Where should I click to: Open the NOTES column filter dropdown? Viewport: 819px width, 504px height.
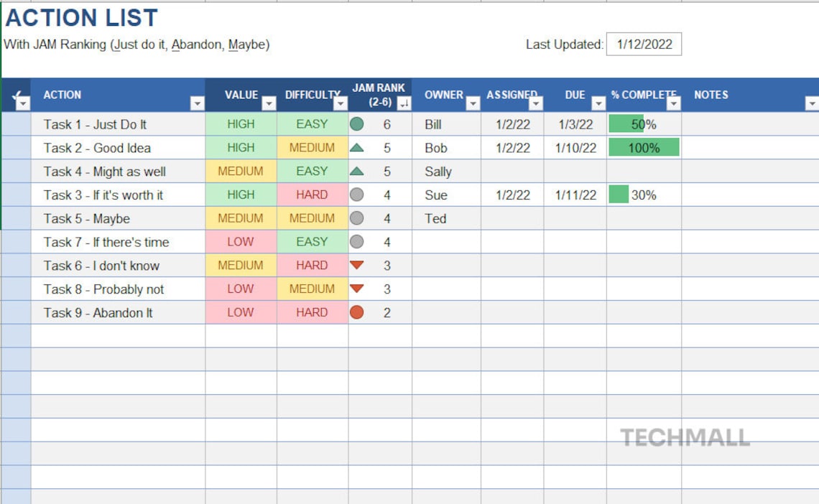pos(812,103)
